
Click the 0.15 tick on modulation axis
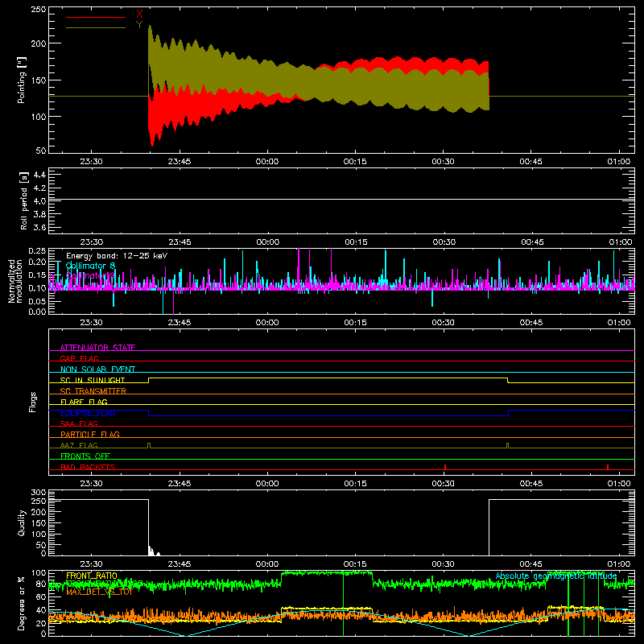pyautogui.click(x=37, y=275)
